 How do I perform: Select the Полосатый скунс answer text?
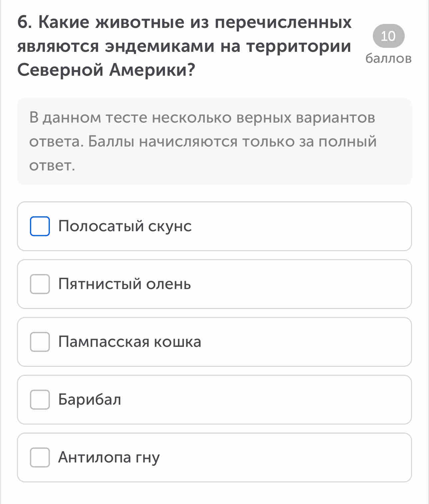click(x=125, y=226)
